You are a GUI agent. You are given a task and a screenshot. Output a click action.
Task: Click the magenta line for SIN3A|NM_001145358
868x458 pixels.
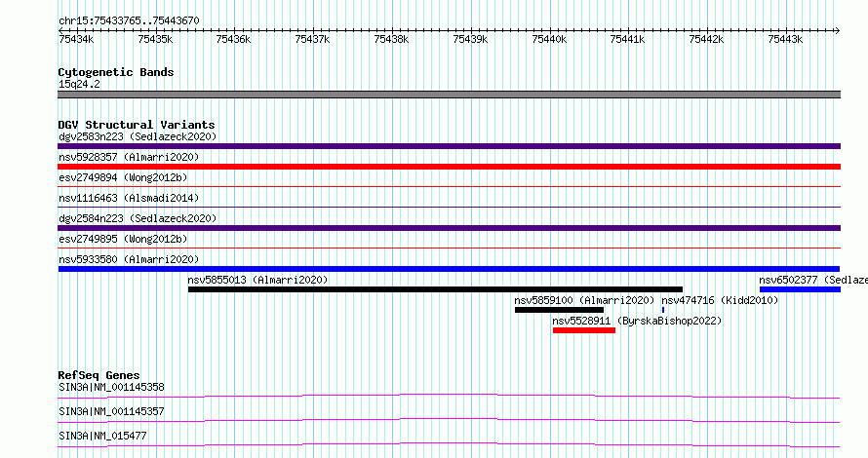[449, 396]
